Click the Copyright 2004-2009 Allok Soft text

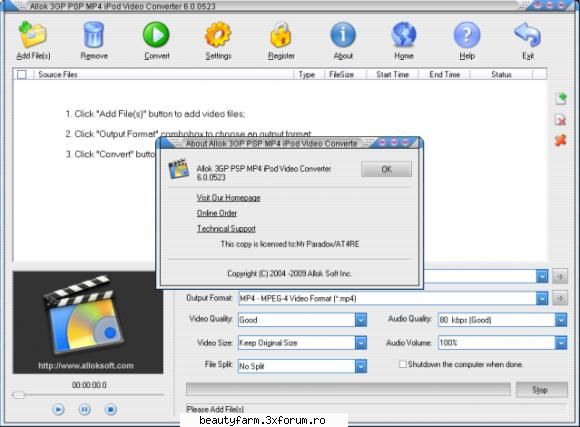(x=289, y=273)
